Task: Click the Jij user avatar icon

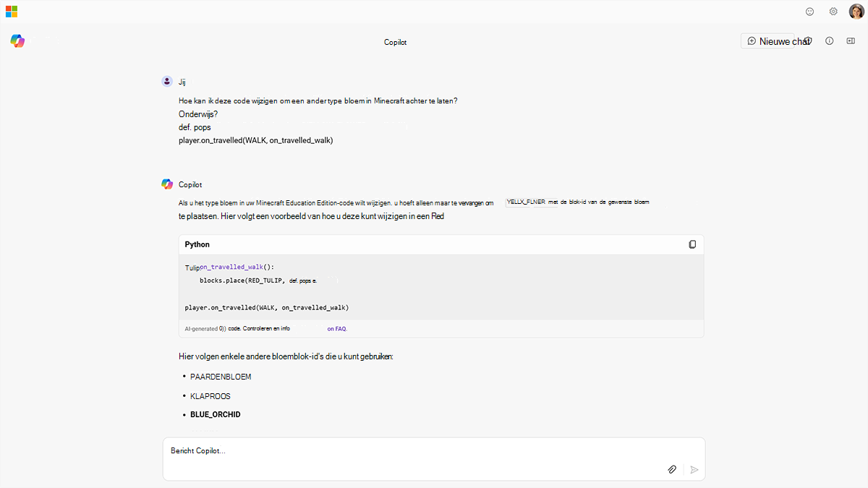Action: [x=167, y=81]
